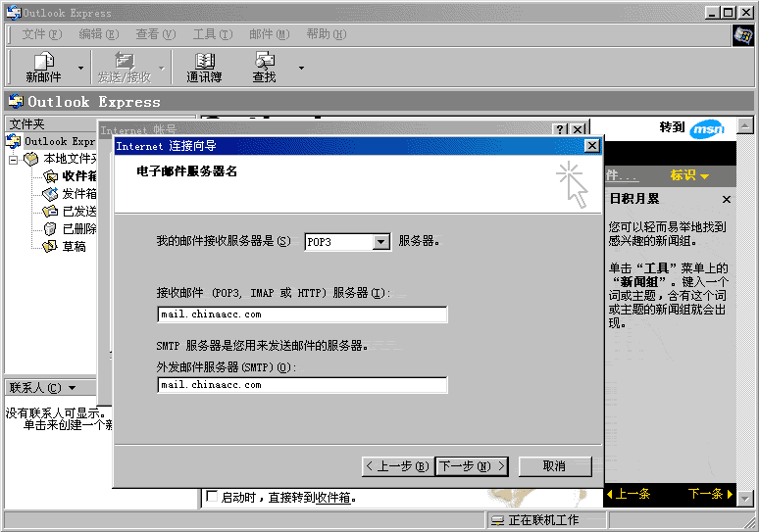Open the 工具(T) menu
The image size is (759, 532).
coord(213,34)
